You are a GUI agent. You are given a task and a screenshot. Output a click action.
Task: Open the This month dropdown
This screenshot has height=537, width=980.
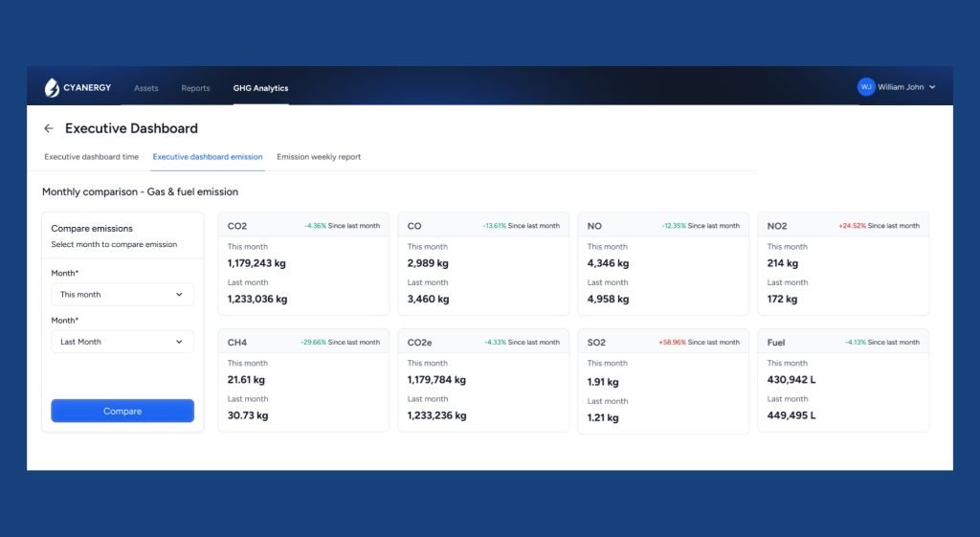122,295
